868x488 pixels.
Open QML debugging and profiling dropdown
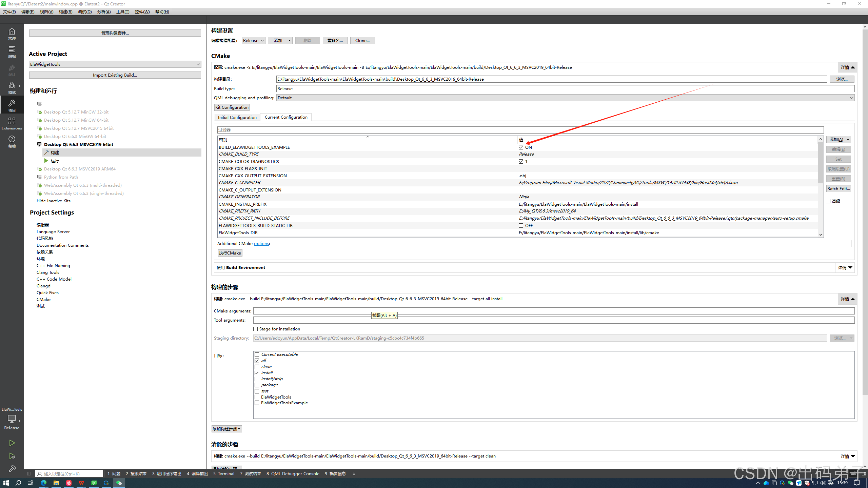point(566,98)
